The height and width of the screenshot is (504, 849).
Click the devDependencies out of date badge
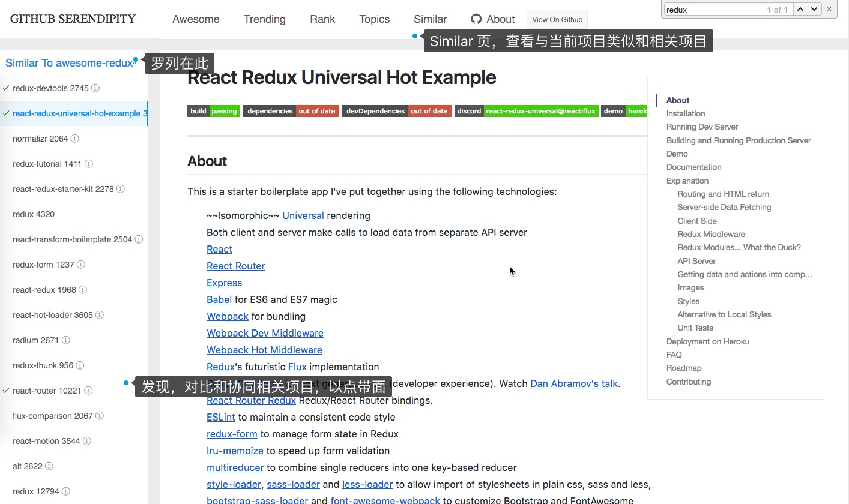click(x=396, y=111)
